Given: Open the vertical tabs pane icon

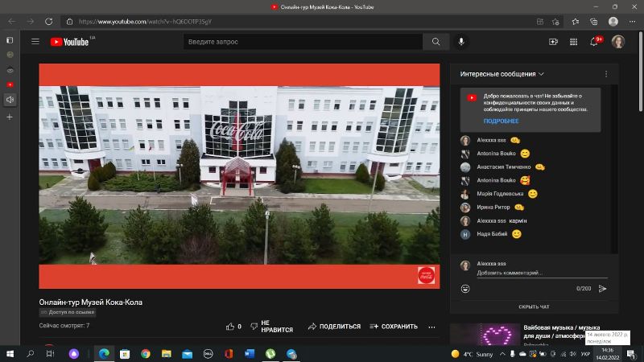Looking at the screenshot, I should pos(10,40).
